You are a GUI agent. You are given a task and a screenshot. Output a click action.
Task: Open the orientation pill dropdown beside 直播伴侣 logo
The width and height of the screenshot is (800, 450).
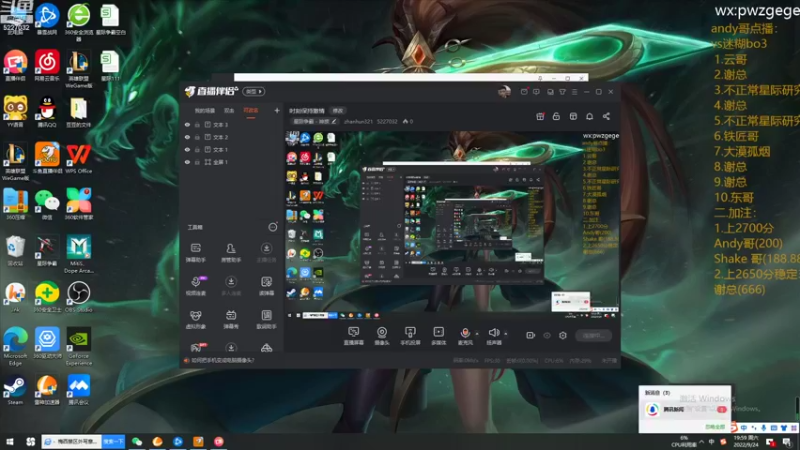tap(254, 91)
